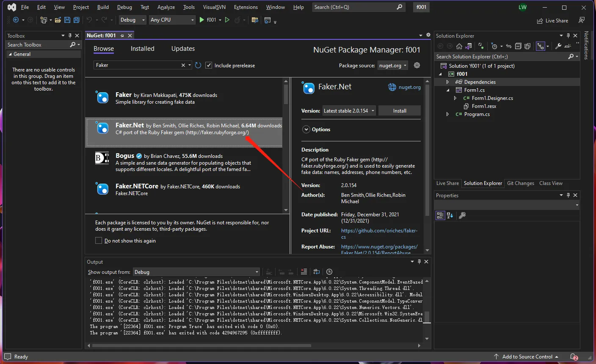Image resolution: width=596 pixels, height=364 pixels.
Task: Start without debugging outline play icon
Action: pos(227,20)
